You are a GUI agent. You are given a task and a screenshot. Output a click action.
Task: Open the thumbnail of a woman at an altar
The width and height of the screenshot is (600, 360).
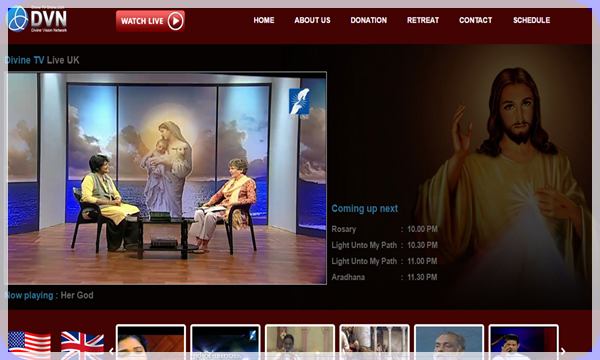click(x=300, y=342)
